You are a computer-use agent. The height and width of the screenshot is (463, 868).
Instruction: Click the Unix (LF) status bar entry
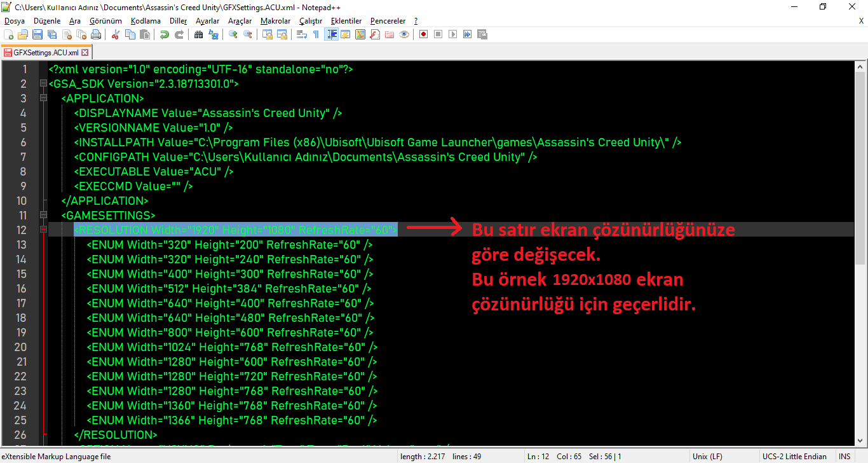coord(707,457)
